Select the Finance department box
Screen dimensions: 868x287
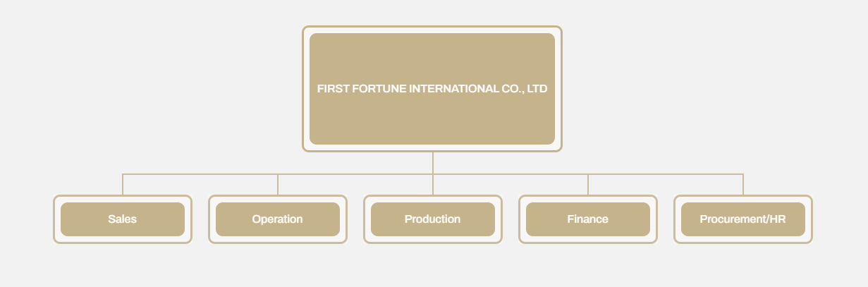coord(588,219)
